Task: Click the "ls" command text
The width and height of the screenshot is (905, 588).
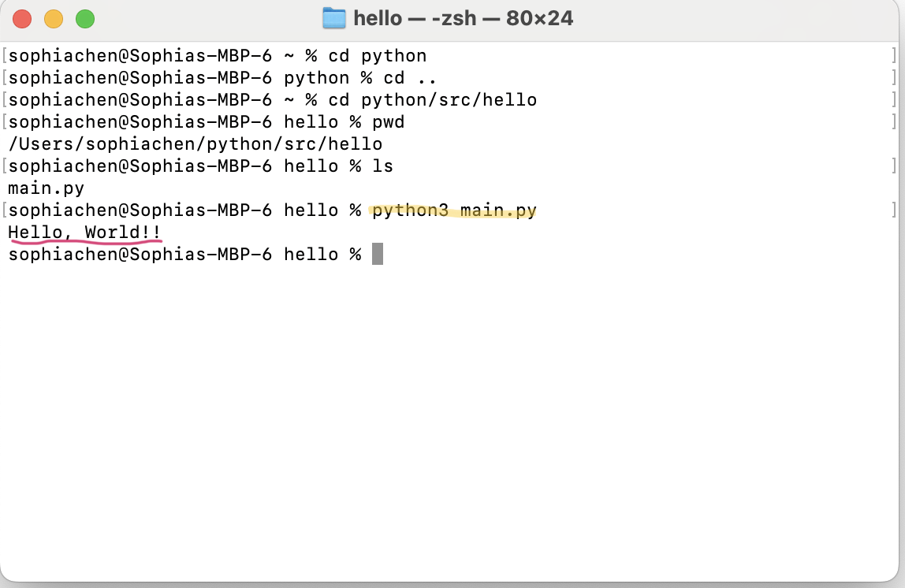Action: click(382, 166)
